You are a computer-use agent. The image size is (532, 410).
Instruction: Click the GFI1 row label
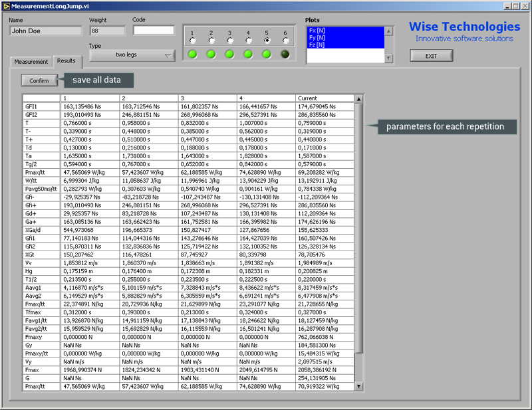click(x=41, y=106)
